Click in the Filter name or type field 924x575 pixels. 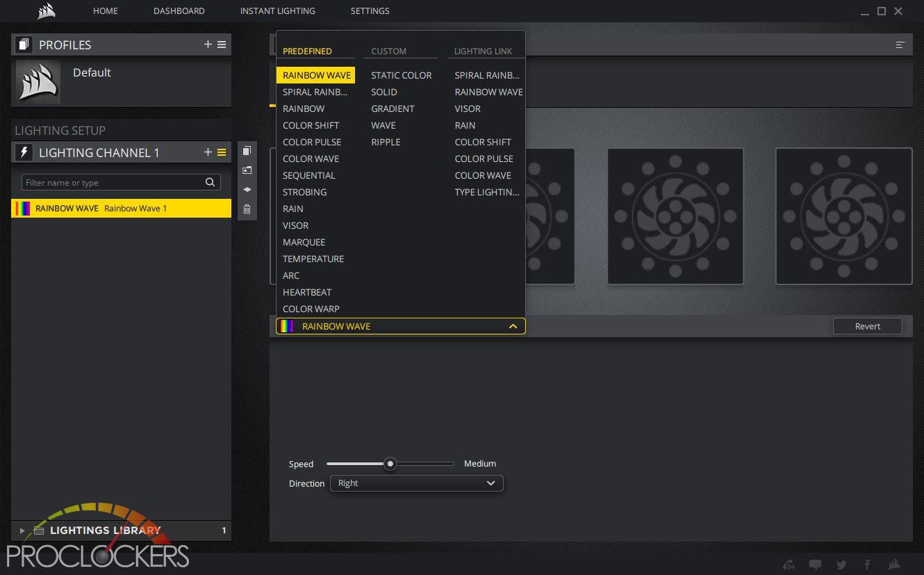(x=121, y=182)
